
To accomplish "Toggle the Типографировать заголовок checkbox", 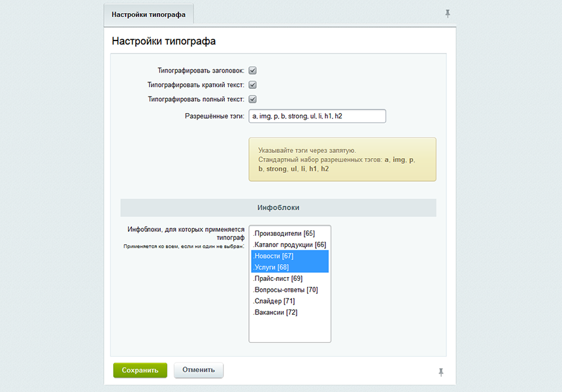I will click(252, 71).
